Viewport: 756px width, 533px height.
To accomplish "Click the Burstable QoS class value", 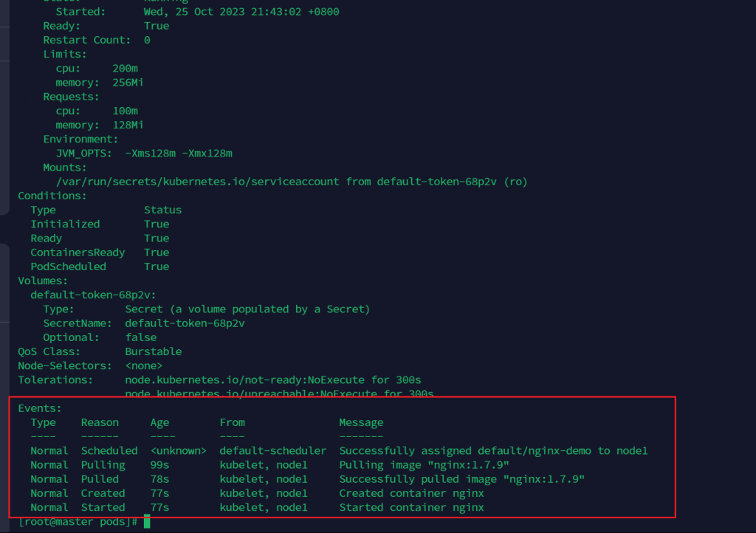I will point(153,351).
